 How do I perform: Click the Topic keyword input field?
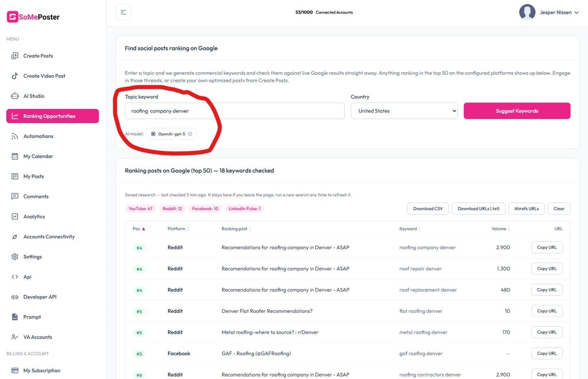[x=235, y=111]
